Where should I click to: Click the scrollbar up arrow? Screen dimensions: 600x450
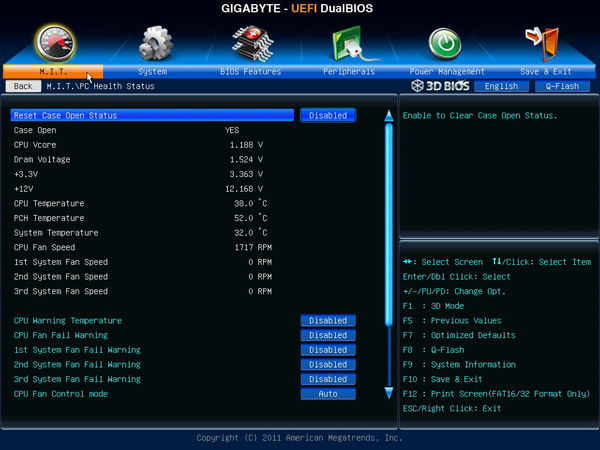pyautogui.click(x=389, y=116)
